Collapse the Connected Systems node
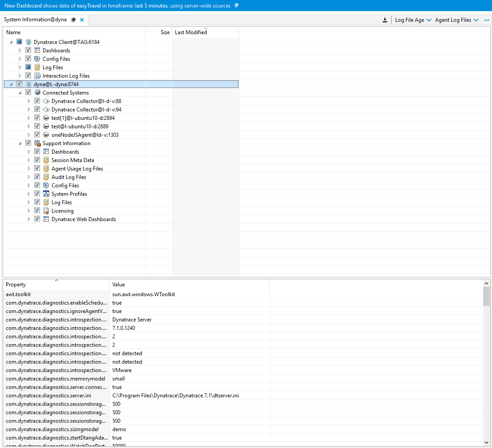The image size is (492, 448). coord(20,93)
